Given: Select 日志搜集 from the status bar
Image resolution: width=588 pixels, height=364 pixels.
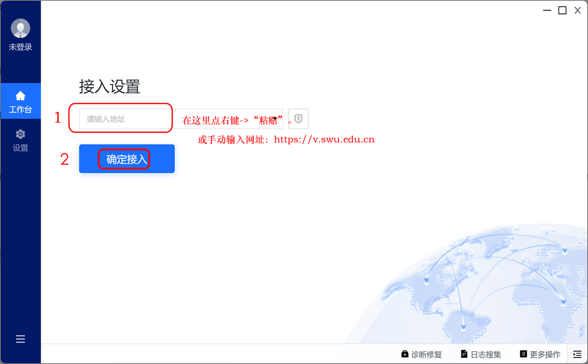Looking at the screenshot, I should 482,354.
